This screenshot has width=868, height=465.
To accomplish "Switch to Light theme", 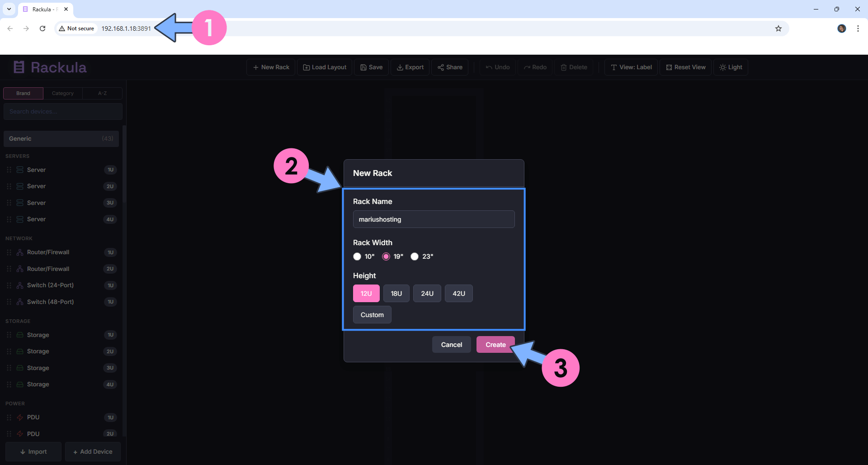I will [x=730, y=67].
